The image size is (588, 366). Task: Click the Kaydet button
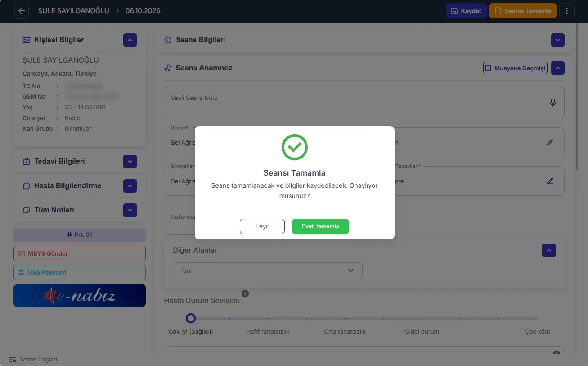click(466, 11)
